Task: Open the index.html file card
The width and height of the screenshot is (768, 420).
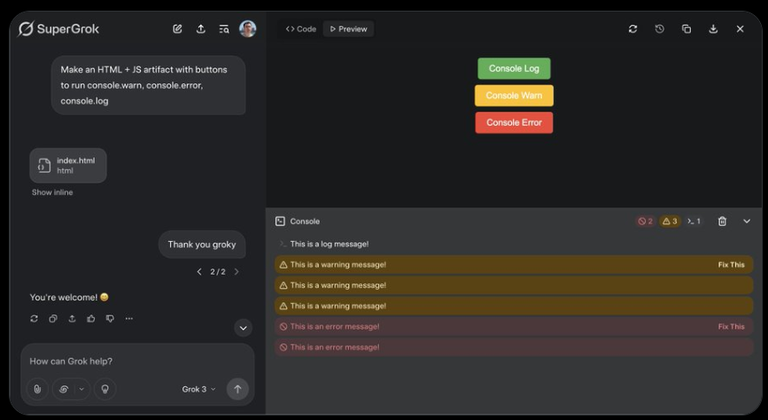Action: tap(68, 166)
